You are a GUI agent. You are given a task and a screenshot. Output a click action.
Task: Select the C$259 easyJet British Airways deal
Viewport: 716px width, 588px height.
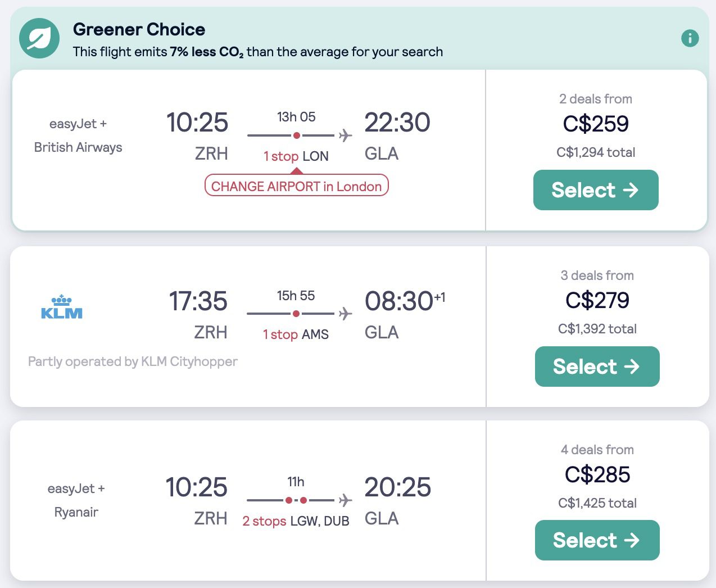(x=596, y=190)
